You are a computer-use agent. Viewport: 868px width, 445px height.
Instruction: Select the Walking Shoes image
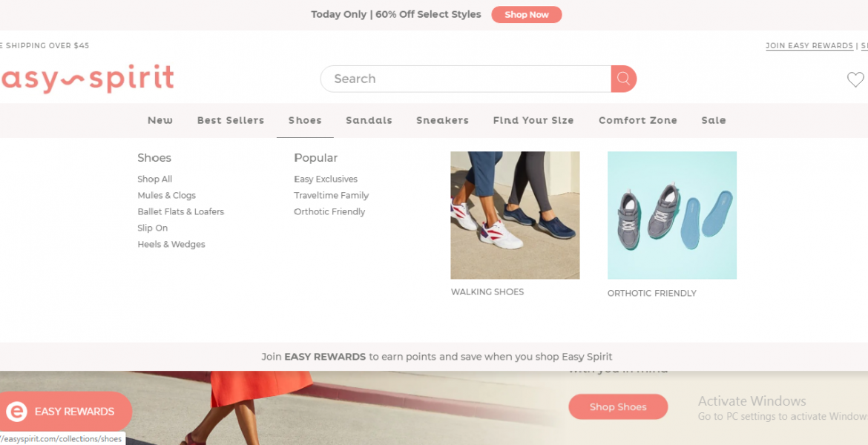point(515,215)
